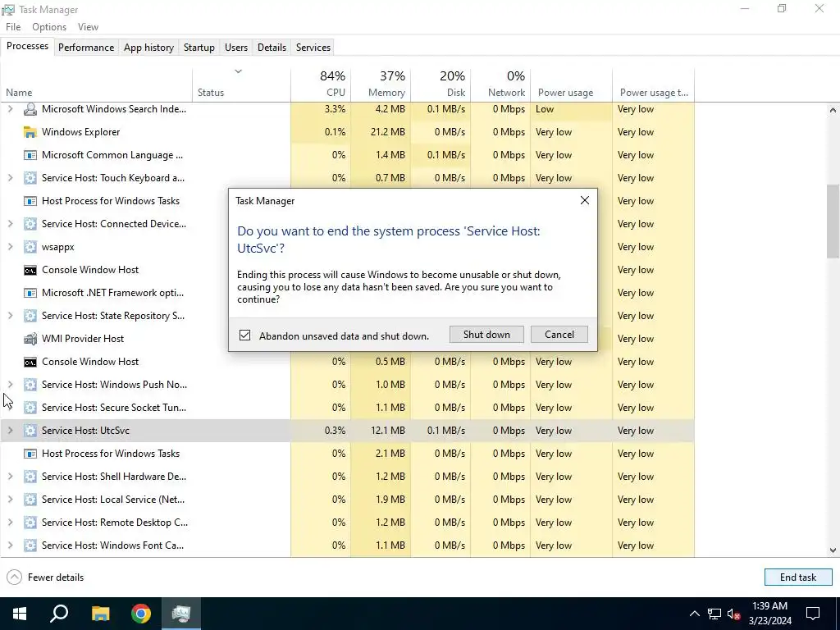This screenshot has height=630, width=840.
Task: Cancel the end process dialog
Action: point(559,335)
